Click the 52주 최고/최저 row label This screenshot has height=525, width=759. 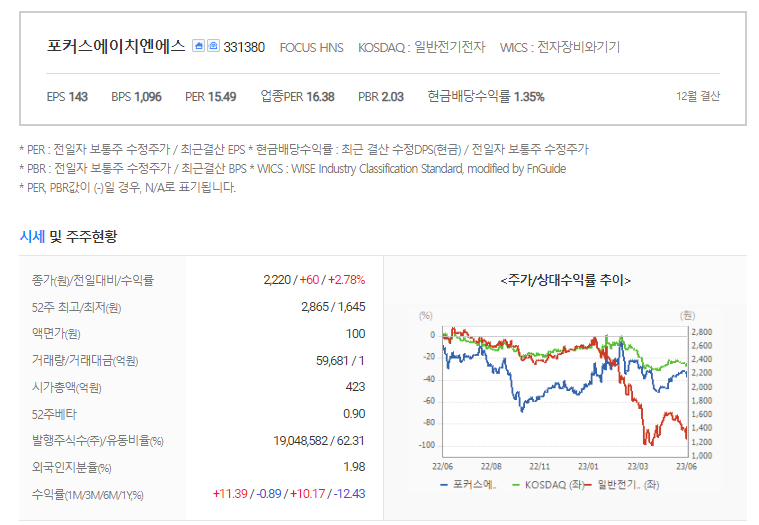click(x=76, y=307)
